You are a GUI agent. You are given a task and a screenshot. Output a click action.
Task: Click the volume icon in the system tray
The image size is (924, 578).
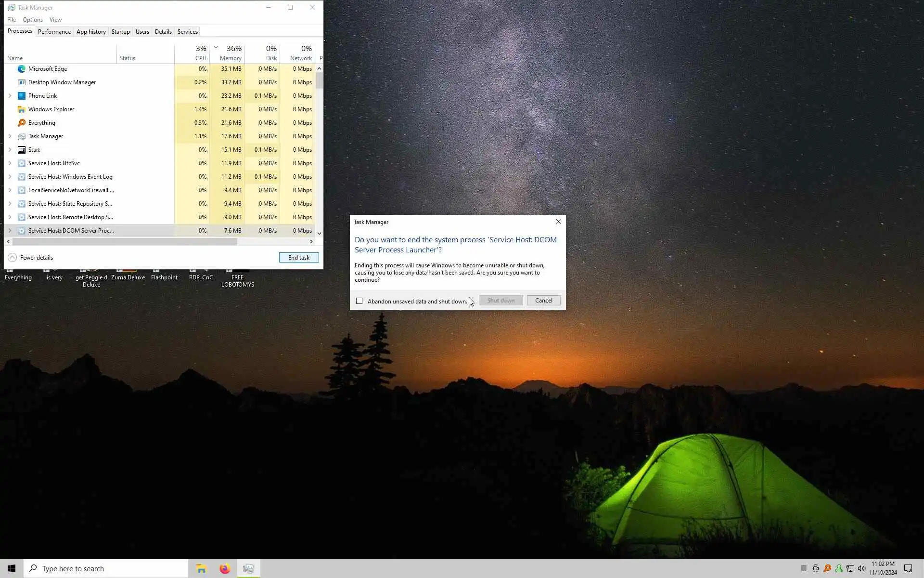pos(861,568)
